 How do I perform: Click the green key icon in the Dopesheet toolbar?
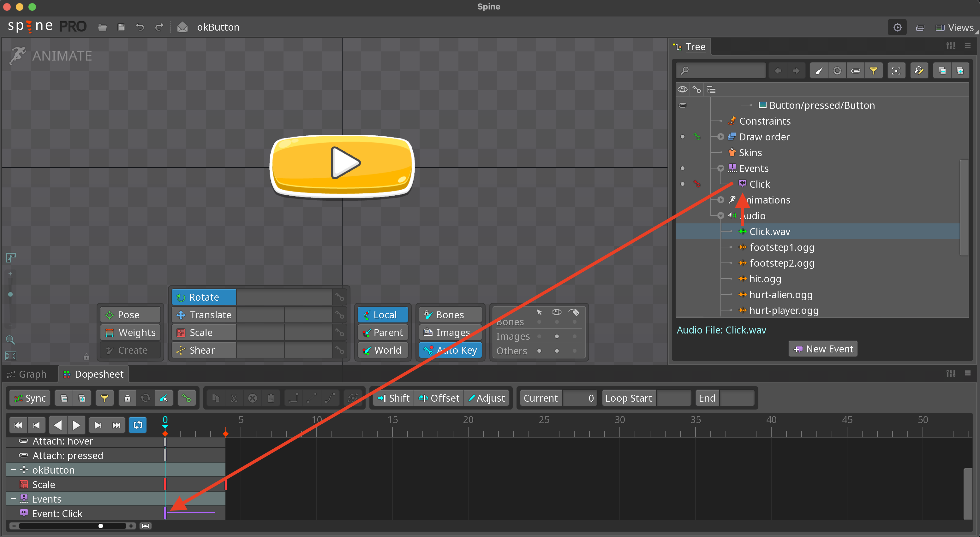pyautogui.click(x=187, y=398)
